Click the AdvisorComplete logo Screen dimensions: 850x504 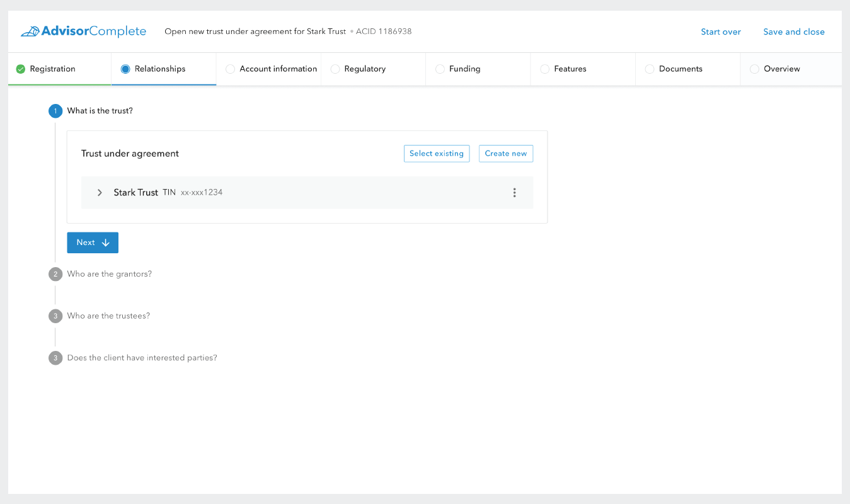click(83, 31)
